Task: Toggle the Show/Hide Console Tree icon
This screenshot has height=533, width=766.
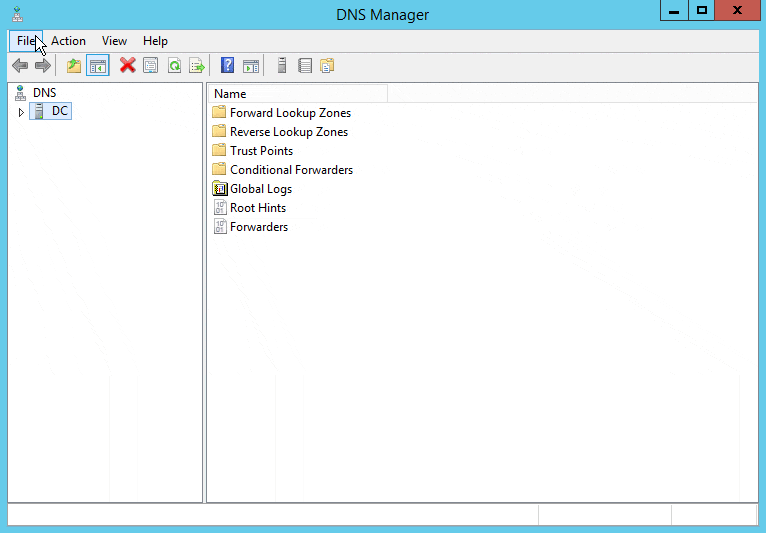Action: pyautogui.click(x=97, y=66)
